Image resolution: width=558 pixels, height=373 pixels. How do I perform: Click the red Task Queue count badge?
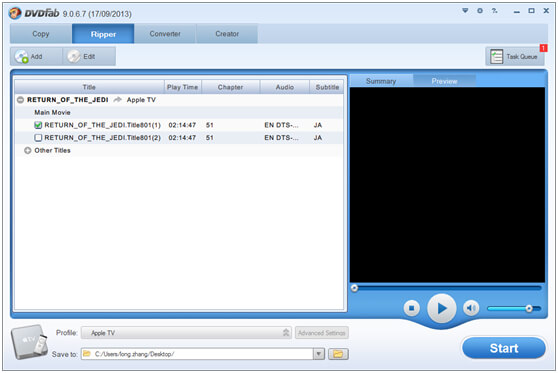[543, 48]
